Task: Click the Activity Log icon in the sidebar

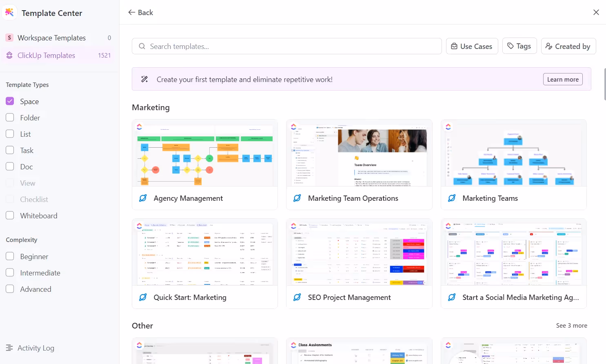Action: coord(9,348)
